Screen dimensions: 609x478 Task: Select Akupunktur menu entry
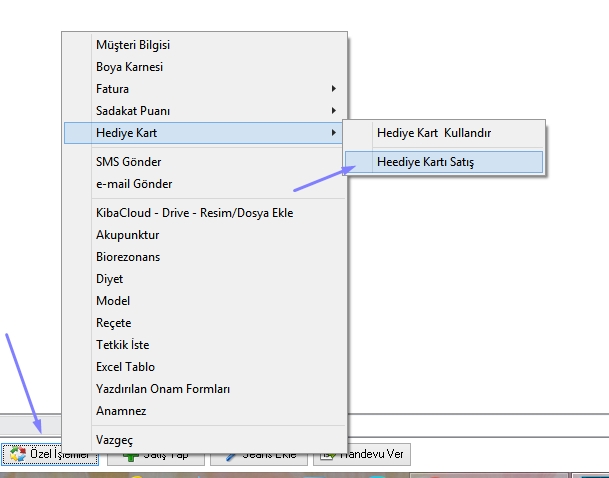127,235
